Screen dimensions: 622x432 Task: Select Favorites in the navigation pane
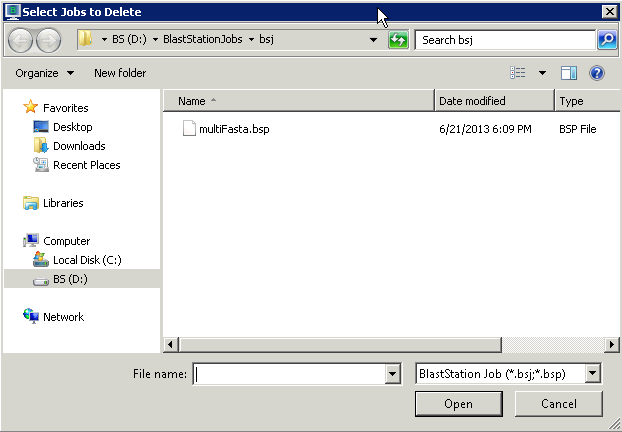click(65, 108)
